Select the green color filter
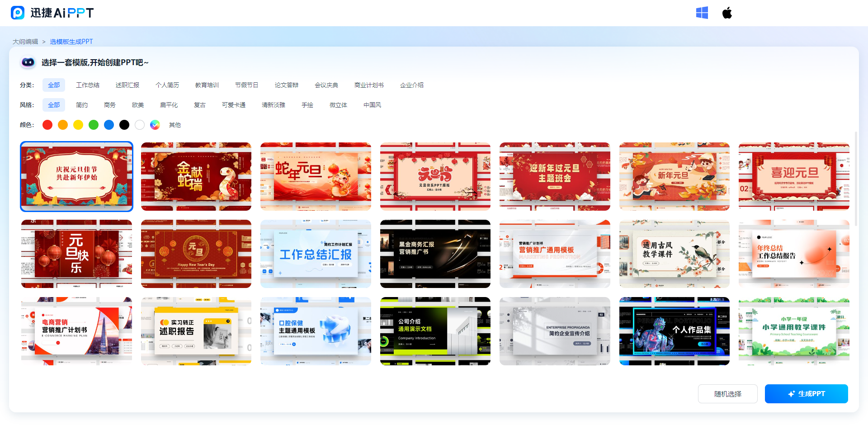This screenshot has width=868, height=425. (x=94, y=125)
